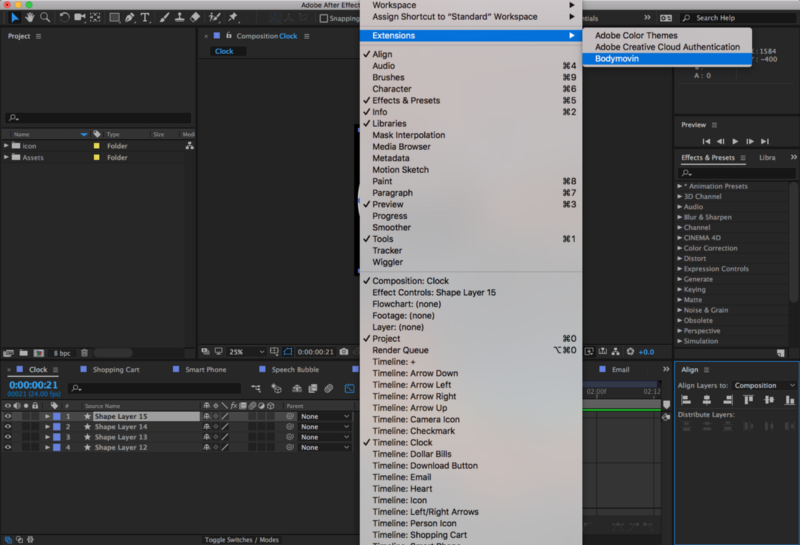Select the Pan Behind anchor tool

coord(95,18)
